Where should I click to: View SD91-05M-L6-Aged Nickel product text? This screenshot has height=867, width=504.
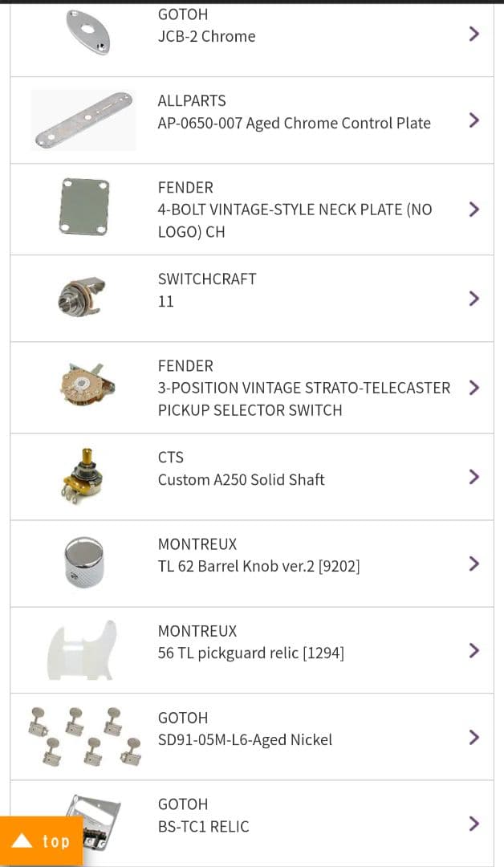pos(245,739)
